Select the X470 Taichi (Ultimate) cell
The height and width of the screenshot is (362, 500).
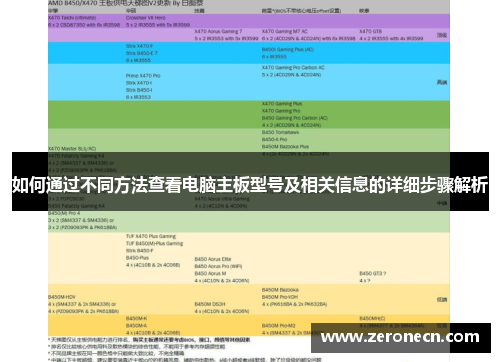tap(72, 18)
